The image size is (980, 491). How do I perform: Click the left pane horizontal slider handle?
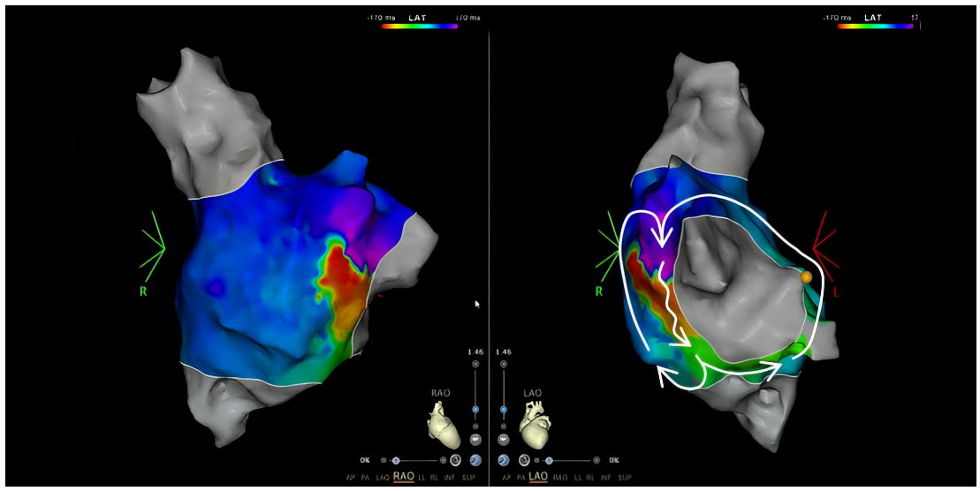tap(396, 460)
